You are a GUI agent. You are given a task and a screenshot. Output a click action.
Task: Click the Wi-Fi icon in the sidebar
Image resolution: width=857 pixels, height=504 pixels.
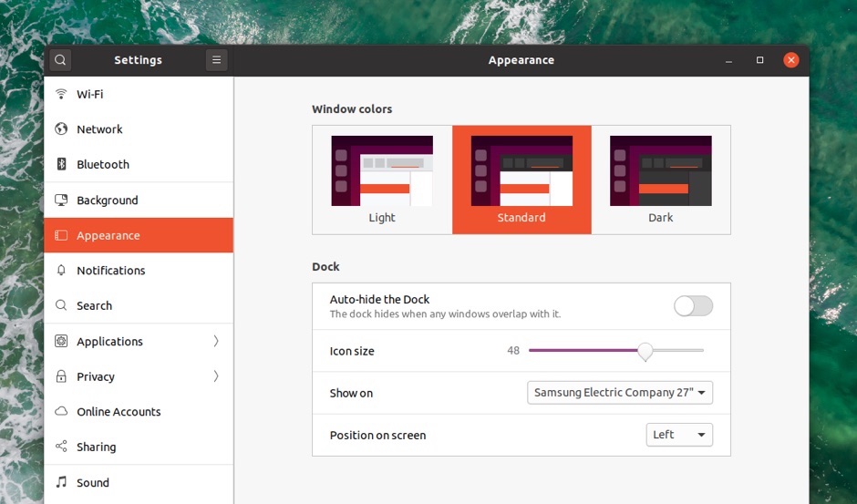(x=61, y=94)
